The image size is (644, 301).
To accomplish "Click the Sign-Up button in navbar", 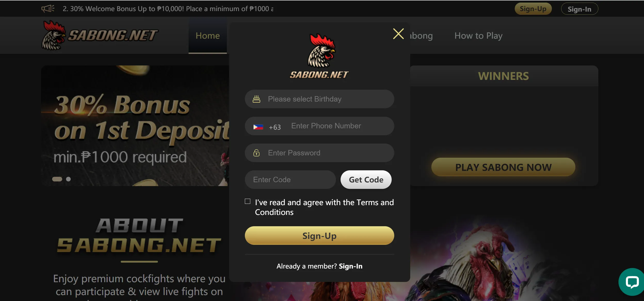I will [x=533, y=8].
